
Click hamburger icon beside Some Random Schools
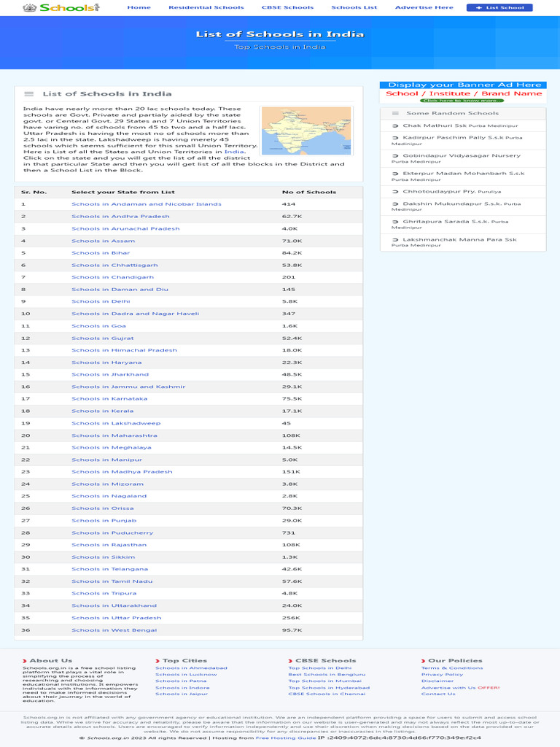395,113
